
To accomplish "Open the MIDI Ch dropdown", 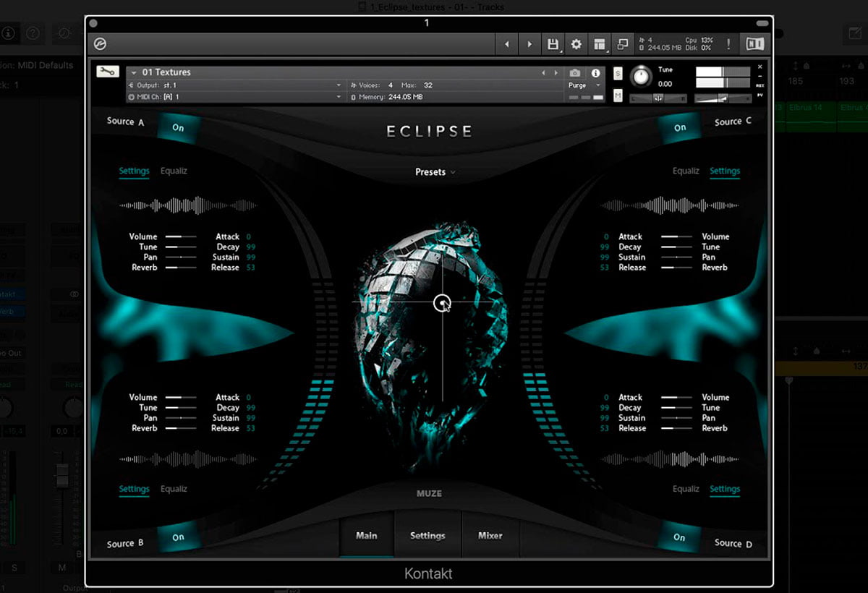I will (x=235, y=96).
